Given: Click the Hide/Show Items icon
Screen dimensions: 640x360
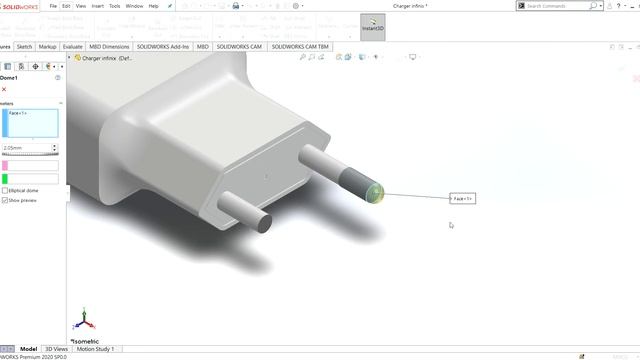Looking at the screenshot, I should coord(376,57).
